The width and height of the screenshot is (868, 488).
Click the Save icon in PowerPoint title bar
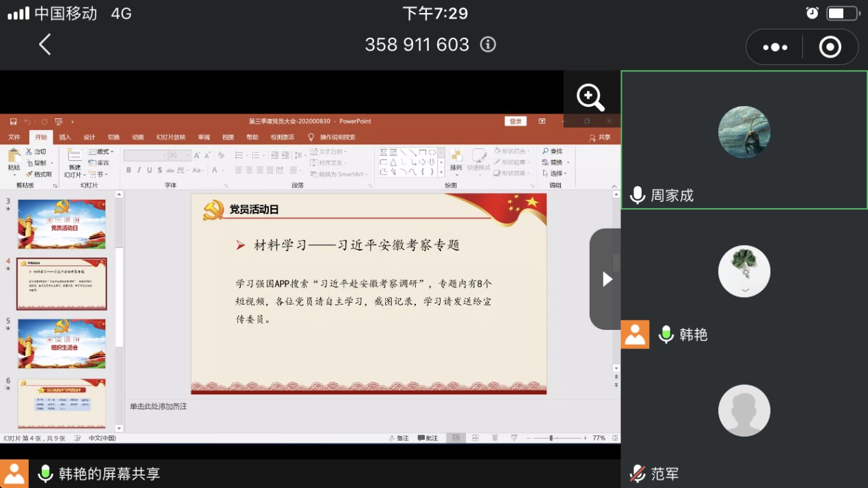pyautogui.click(x=14, y=122)
